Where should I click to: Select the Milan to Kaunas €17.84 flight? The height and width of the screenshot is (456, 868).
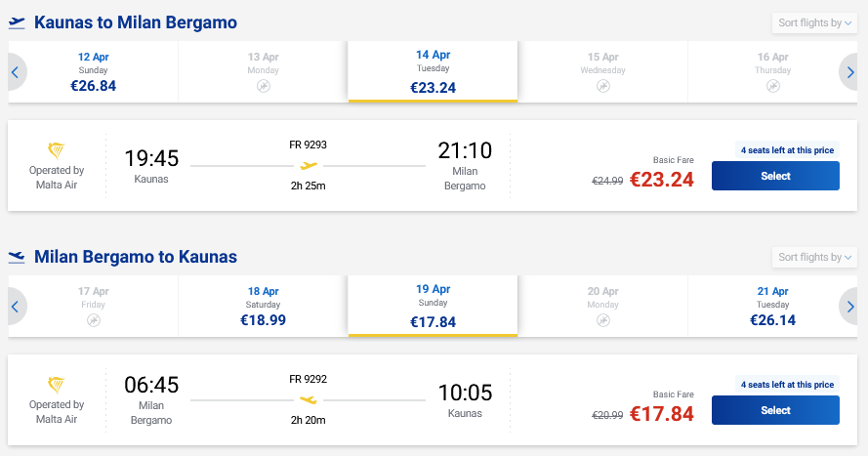(775, 410)
